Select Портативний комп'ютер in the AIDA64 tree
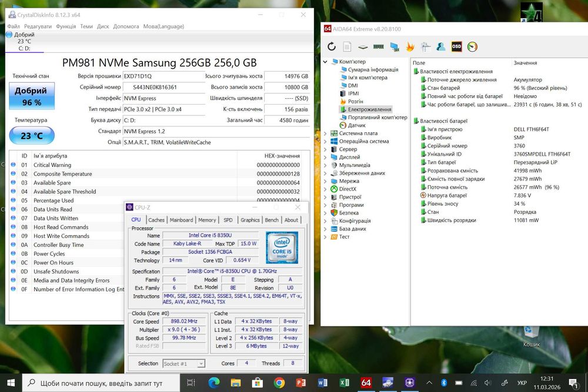 pos(377,118)
